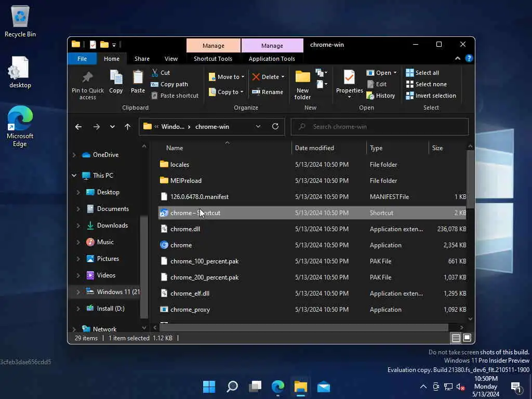Image resolution: width=532 pixels, height=399 pixels.
Task: Sort by Date modified column
Action: (329, 148)
